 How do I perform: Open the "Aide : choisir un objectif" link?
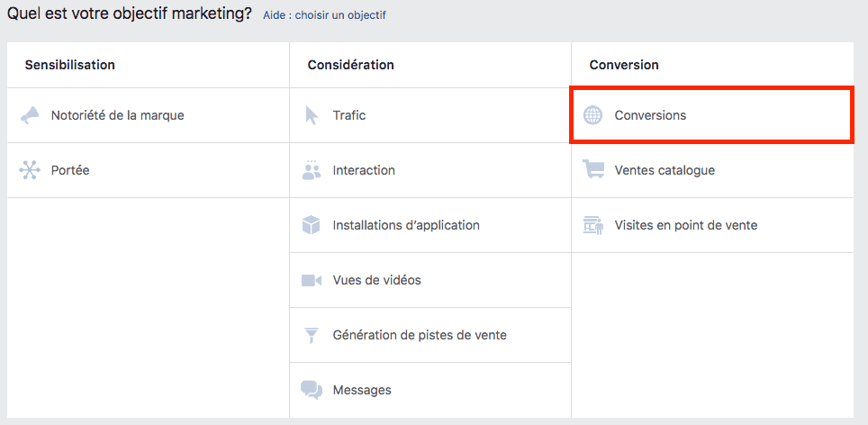tap(324, 15)
